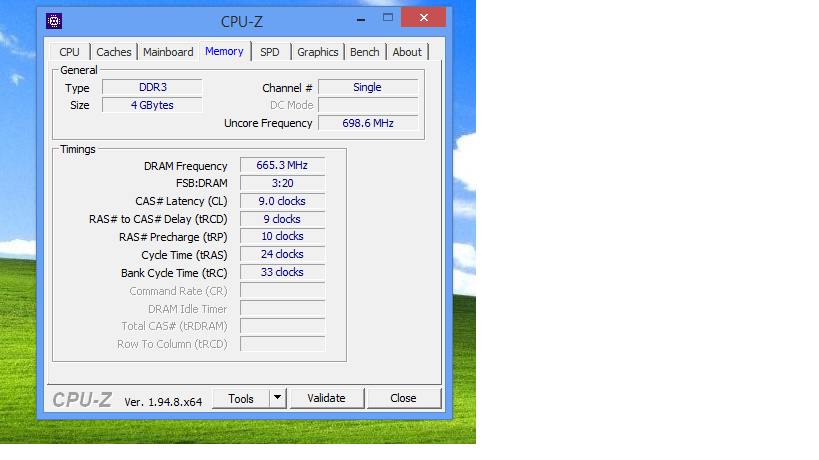Click the Channel # Single field
The height and width of the screenshot is (460, 819).
click(368, 87)
